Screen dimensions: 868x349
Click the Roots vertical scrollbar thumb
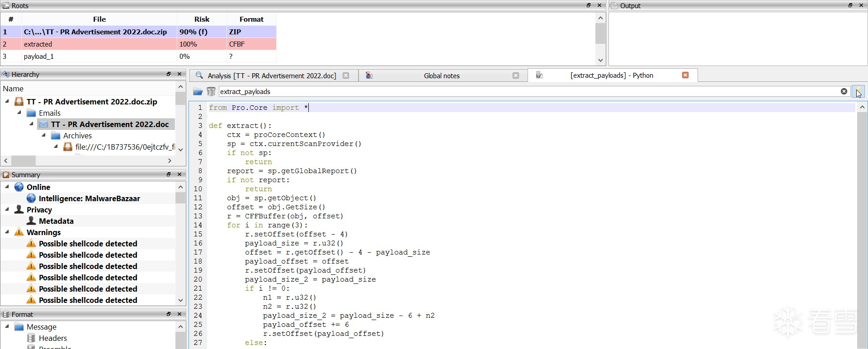click(x=600, y=33)
